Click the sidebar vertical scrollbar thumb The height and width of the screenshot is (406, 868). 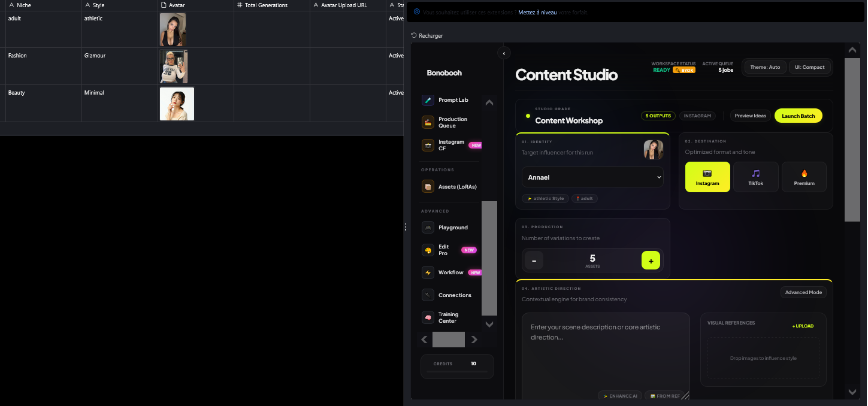pos(489,258)
